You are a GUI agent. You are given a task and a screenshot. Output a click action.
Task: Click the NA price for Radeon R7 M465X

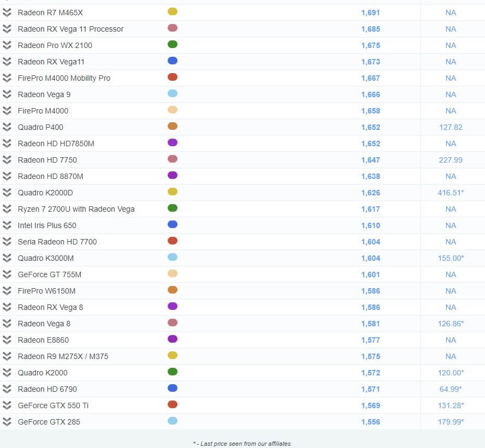coord(451,13)
